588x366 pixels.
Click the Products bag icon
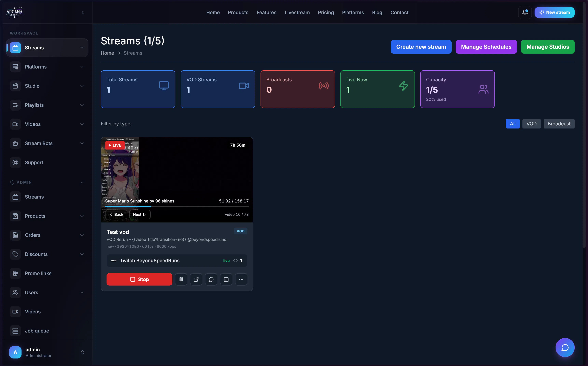pyautogui.click(x=15, y=216)
